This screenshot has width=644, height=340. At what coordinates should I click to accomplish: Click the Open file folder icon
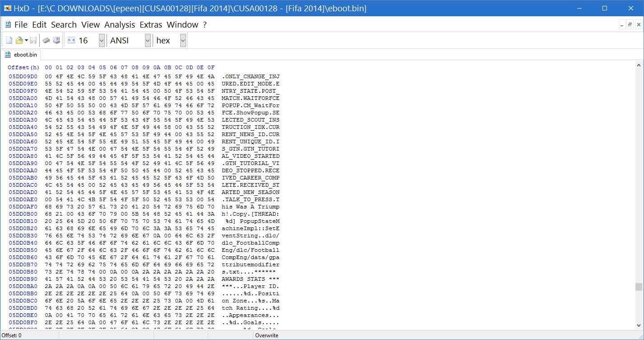(x=19, y=41)
